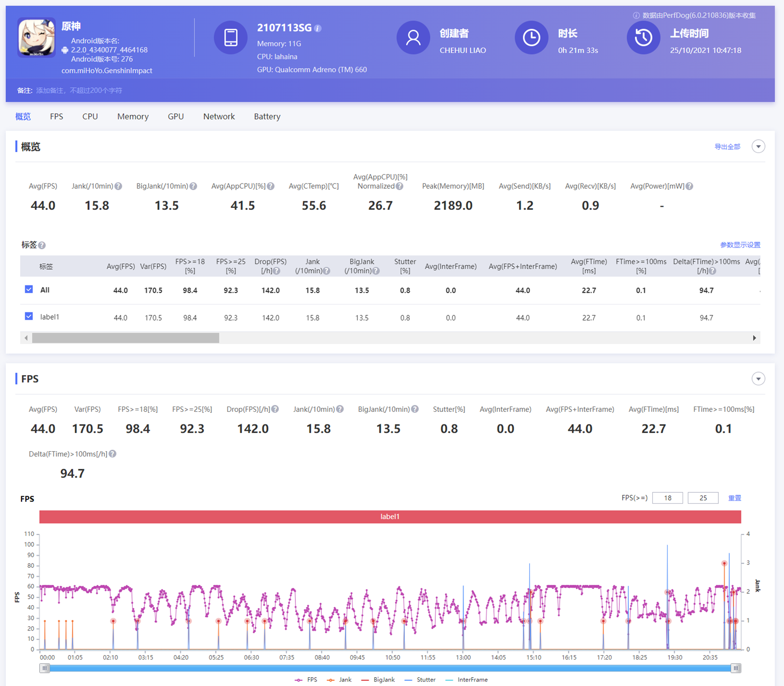Open help icon next to Jank(/10min) in overview
The height and width of the screenshot is (686, 784).
click(119, 186)
